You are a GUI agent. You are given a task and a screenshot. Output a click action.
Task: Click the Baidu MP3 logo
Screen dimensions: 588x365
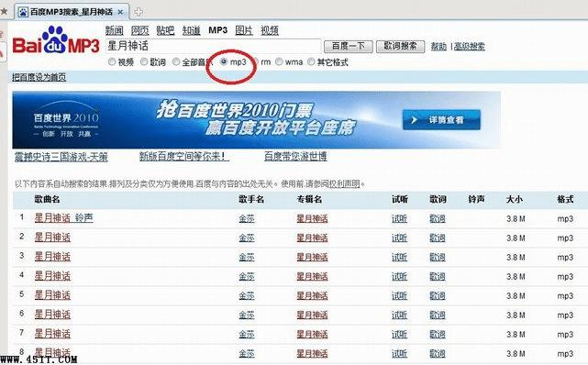tap(56, 40)
